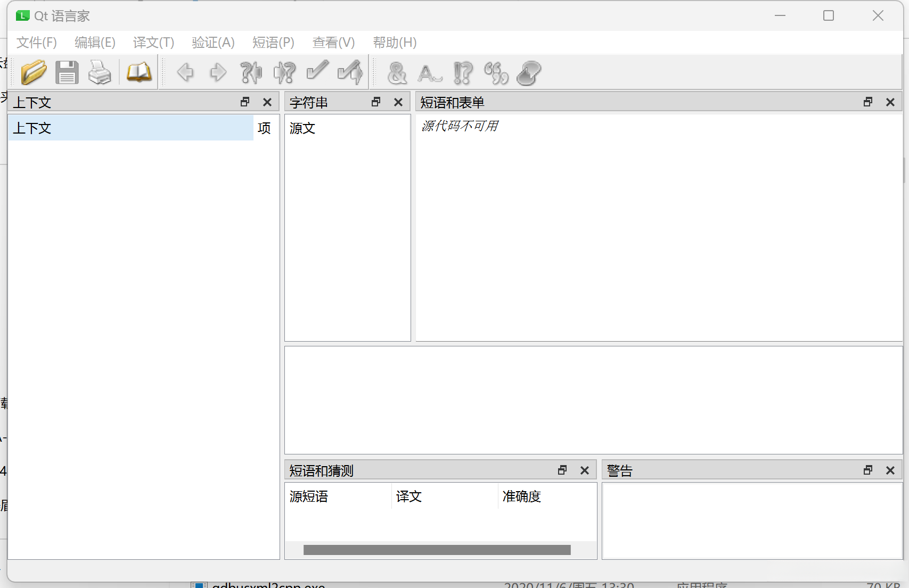Viewport: 909px width, 588px height.
Task: Close the 上下文 dock panel
Action: (x=267, y=102)
